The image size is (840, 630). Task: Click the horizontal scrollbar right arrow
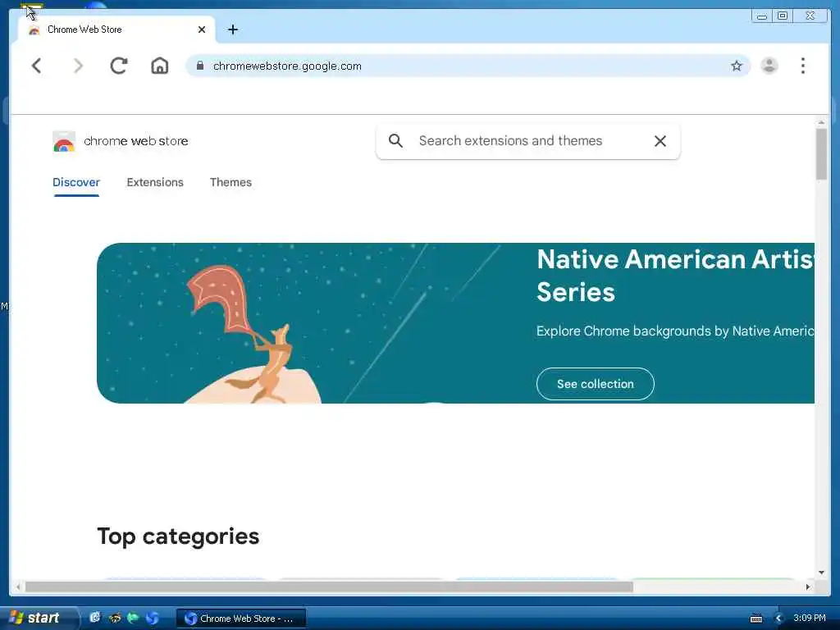(x=808, y=587)
